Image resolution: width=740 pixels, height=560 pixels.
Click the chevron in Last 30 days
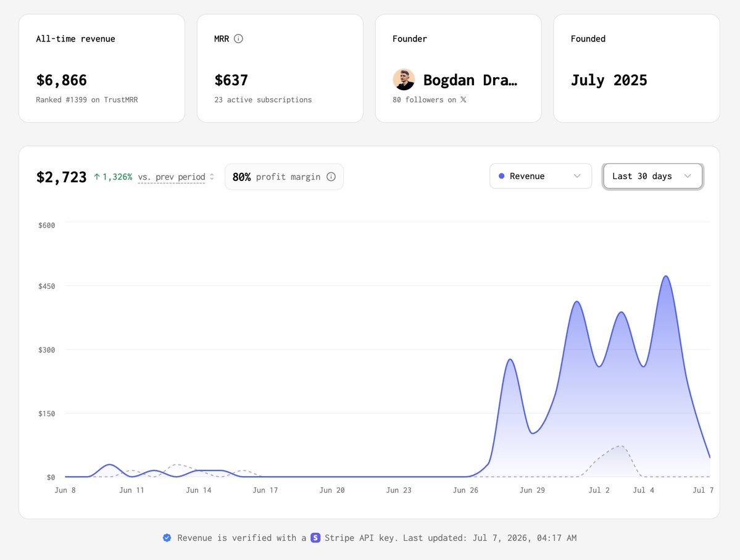pos(688,176)
